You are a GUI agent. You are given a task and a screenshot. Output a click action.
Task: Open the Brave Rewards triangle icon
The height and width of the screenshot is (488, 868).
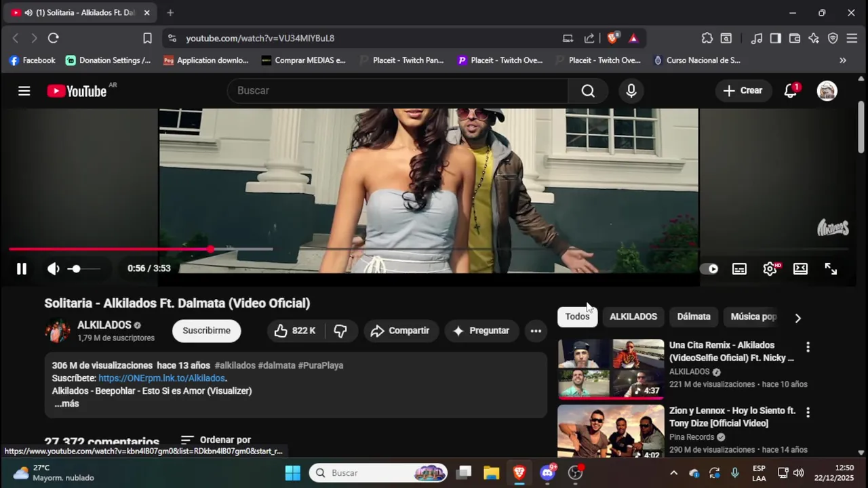coord(633,39)
